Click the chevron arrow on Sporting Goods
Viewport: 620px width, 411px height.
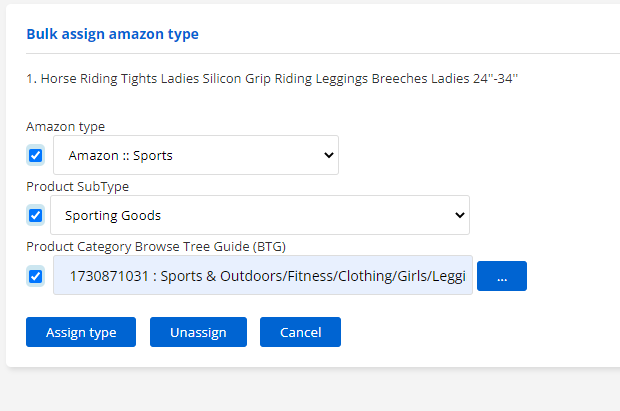(459, 215)
